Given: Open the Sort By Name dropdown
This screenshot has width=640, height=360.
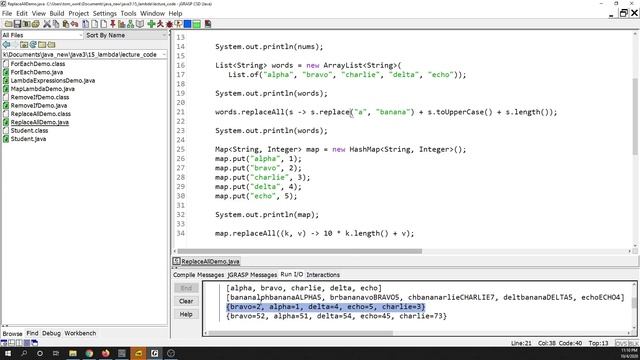Looking at the screenshot, I should (126, 35).
